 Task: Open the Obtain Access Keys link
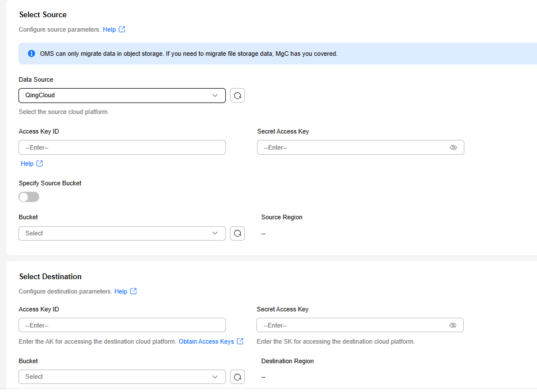click(x=206, y=341)
